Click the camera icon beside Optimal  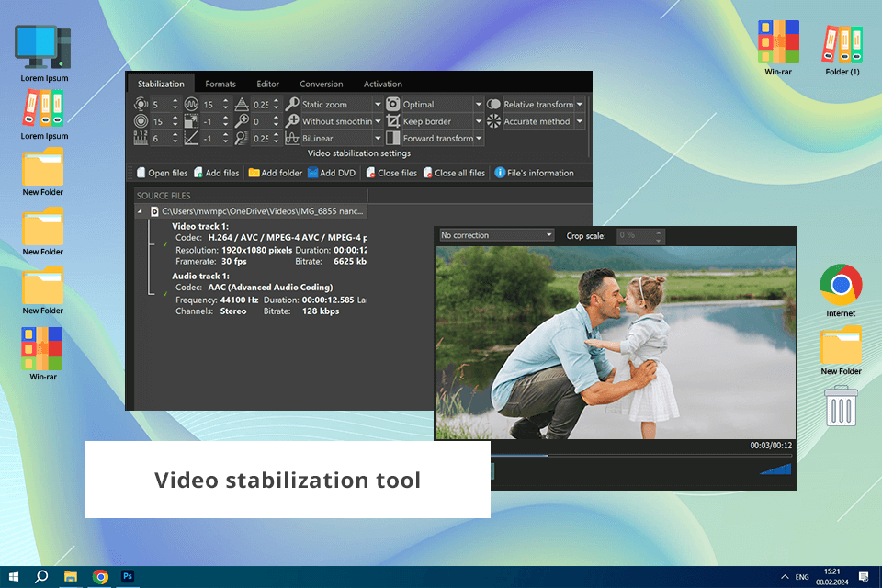392,104
